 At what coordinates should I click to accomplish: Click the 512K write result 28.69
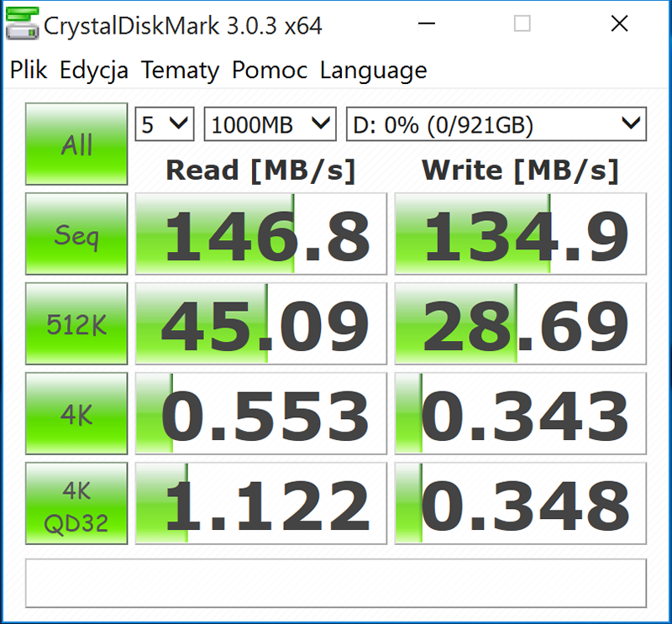[x=520, y=323]
